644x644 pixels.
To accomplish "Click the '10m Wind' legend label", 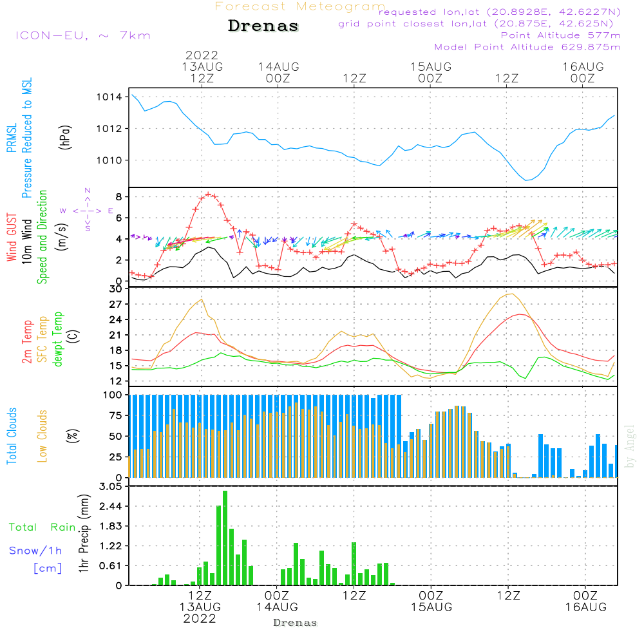I will pos(26,241).
